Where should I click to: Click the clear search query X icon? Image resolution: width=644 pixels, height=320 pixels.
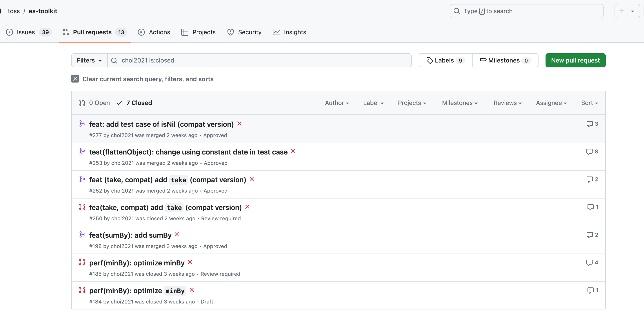75,79
